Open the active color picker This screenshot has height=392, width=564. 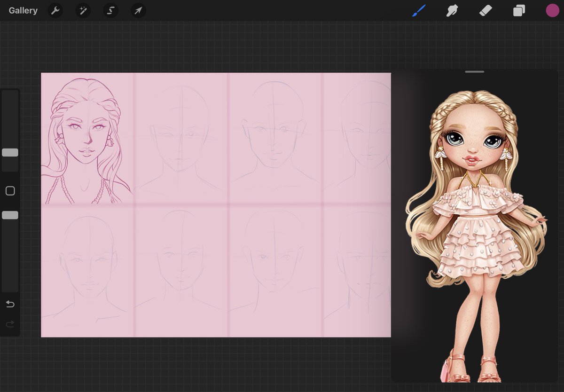552,10
